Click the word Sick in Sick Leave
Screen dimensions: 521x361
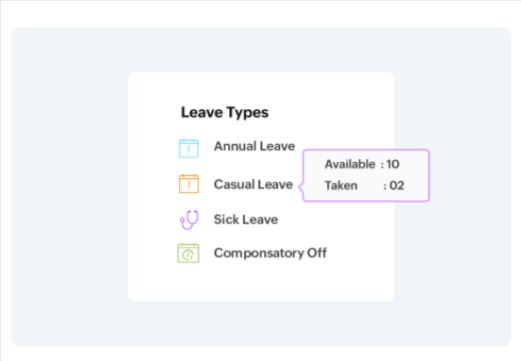coord(226,219)
